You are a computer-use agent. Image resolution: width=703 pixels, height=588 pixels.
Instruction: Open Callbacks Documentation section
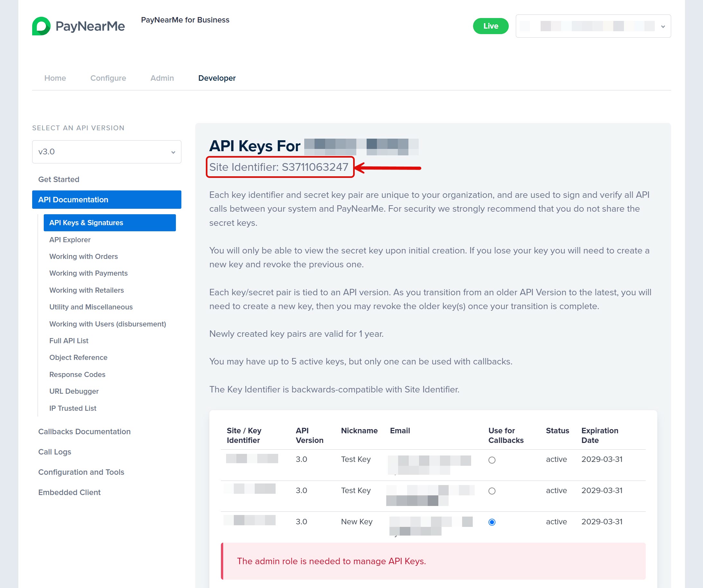tap(84, 432)
